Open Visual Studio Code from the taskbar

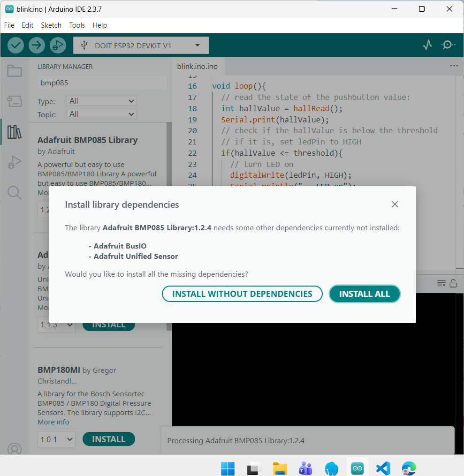(x=383, y=468)
